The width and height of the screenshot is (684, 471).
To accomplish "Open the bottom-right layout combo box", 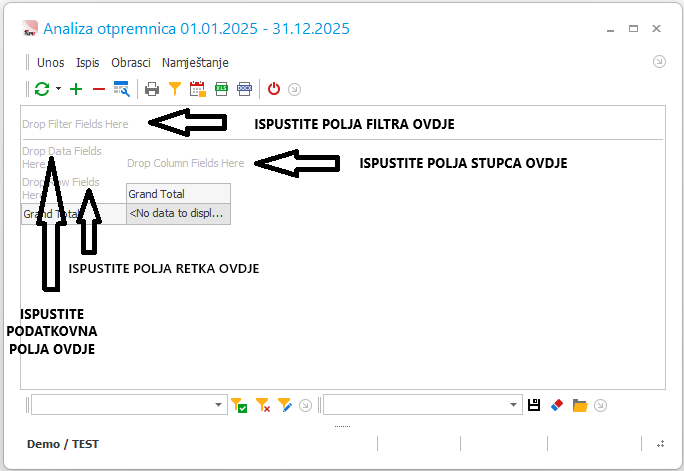I will tap(423, 405).
